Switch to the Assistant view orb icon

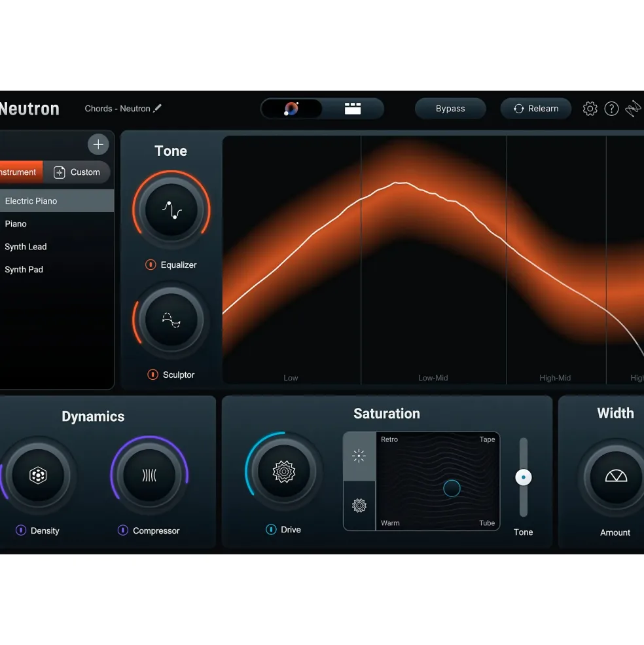click(x=292, y=109)
